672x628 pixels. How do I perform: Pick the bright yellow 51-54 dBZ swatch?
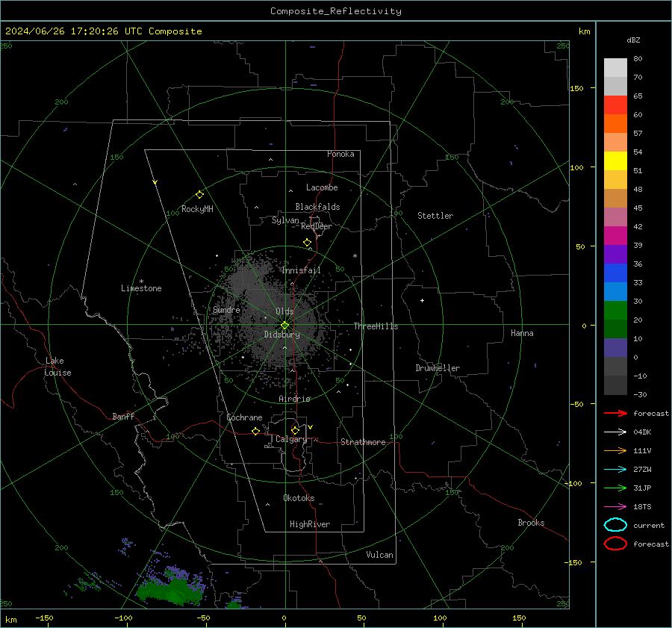point(615,161)
